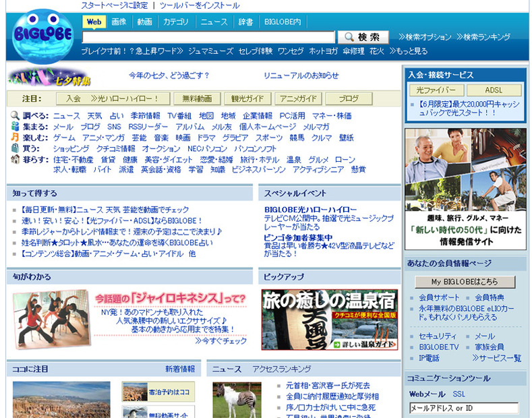532x418 pixels.
Task: Click the ADSL button
Action: click(494, 90)
